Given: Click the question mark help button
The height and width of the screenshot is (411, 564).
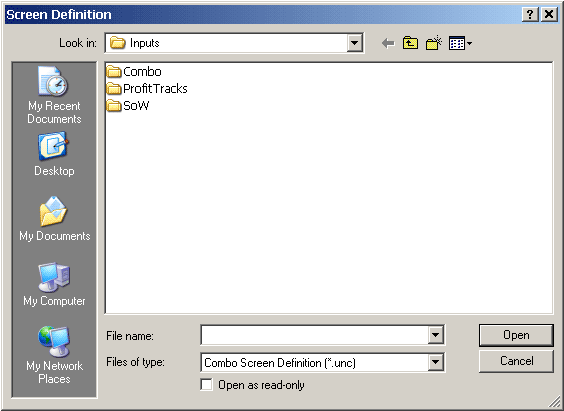Looking at the screenshot, I should [x=530, y=14].
